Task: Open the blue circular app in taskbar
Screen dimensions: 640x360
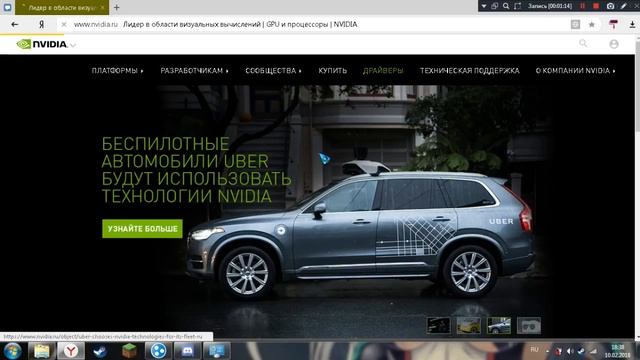Action: point(158,351)
